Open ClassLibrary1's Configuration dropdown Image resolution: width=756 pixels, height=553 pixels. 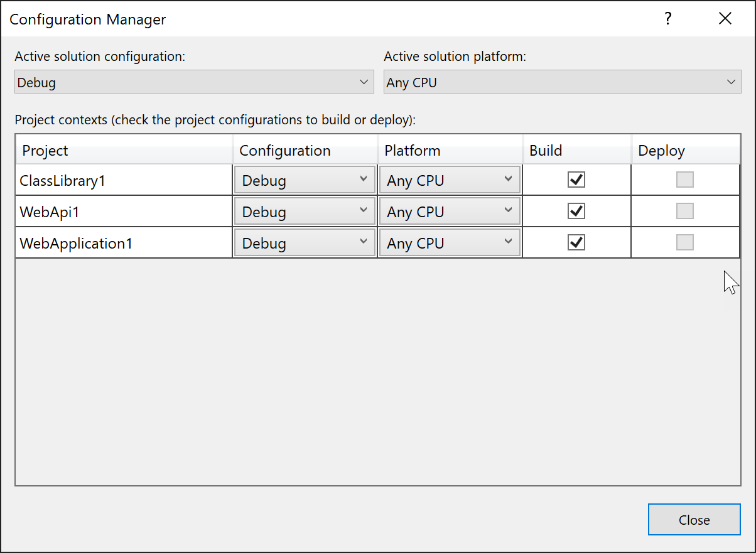click(x=304, y=180)
